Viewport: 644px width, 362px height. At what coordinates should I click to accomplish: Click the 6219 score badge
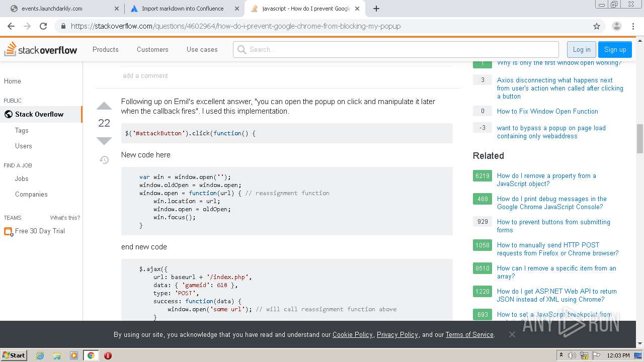pos(482,176)
